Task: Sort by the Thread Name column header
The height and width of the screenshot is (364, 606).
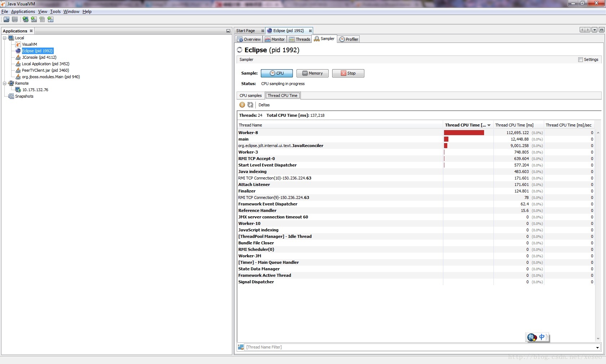Action: (x=340, y=125)
